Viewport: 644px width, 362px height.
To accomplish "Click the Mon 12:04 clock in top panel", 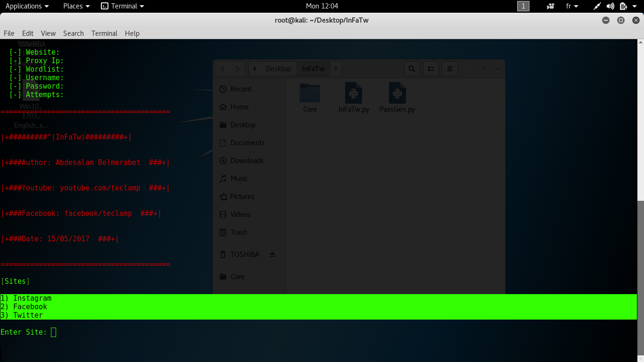I will tap(322, 6).
